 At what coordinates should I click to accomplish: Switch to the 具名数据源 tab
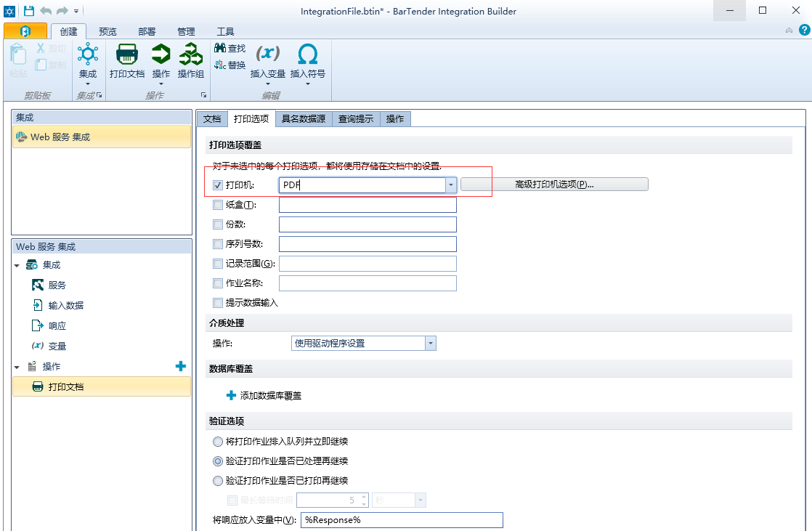tap(304, 119)
